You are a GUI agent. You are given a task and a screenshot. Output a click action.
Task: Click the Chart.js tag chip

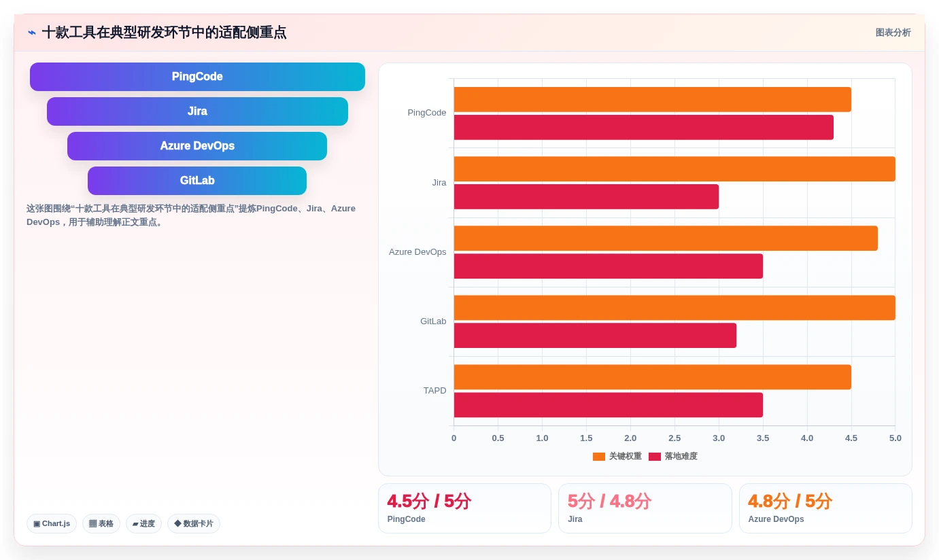pyautogui.click(x=52, y=523)
